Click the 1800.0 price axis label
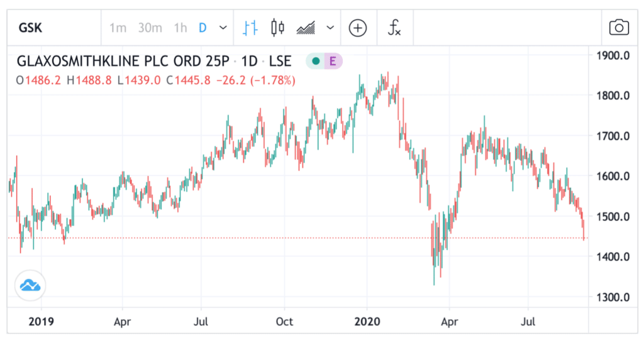This screenshot has height=343, width=644. pyautogui.click(x=613, y=96)
